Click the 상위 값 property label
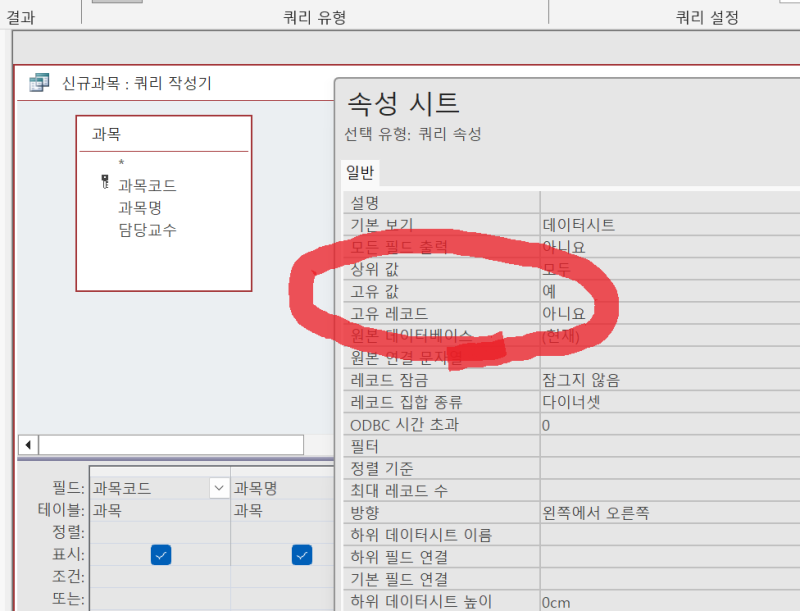The width and height of the screenshot is (800, 611). pos(374,269)
